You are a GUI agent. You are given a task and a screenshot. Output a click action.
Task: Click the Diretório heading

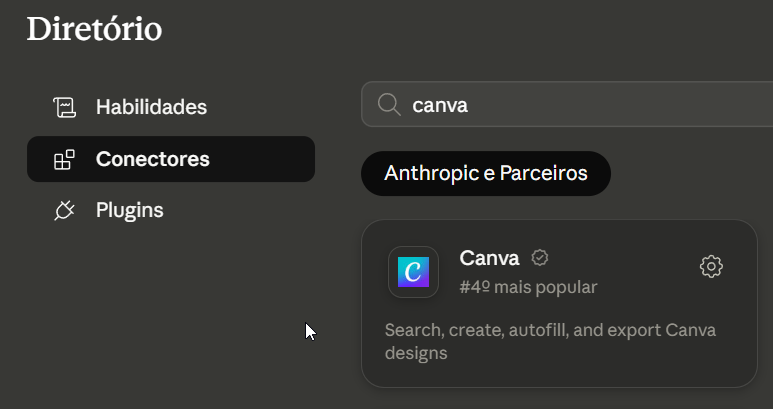click(94, 29)
